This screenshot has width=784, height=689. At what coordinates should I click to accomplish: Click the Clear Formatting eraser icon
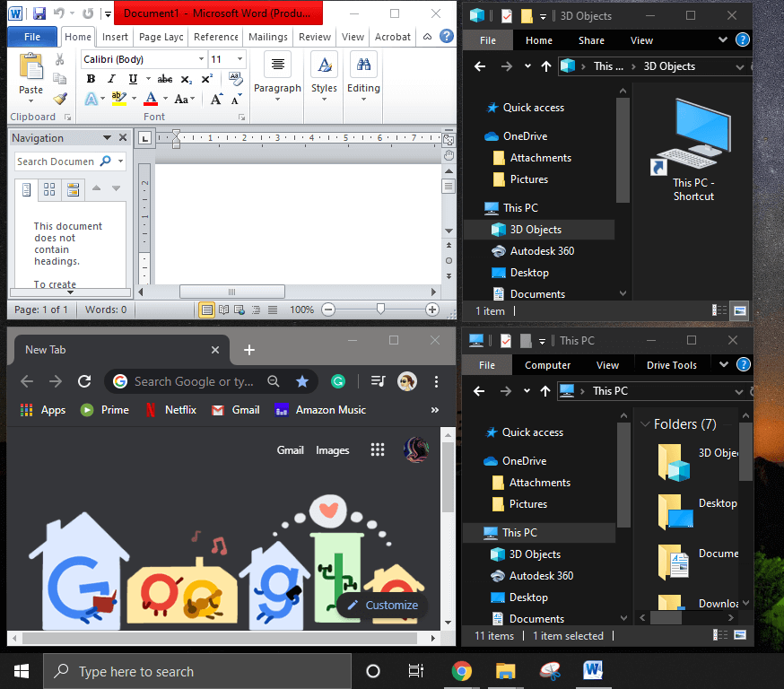click(x=235, y=79)
